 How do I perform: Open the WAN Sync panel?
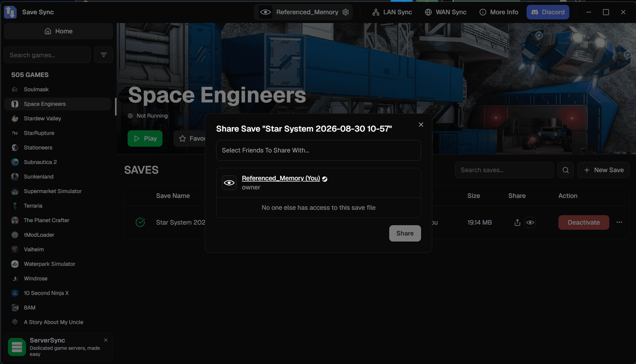[x=446, y=12]
